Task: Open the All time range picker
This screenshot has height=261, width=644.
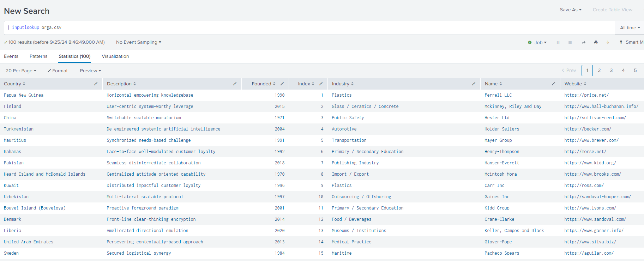Action: point(630,28)
